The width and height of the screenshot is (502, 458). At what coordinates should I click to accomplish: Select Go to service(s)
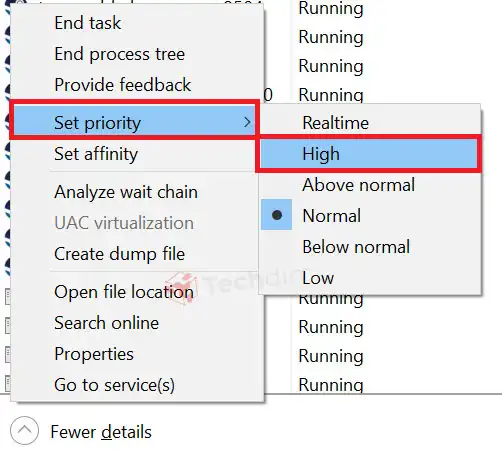[x=137, y=385]
